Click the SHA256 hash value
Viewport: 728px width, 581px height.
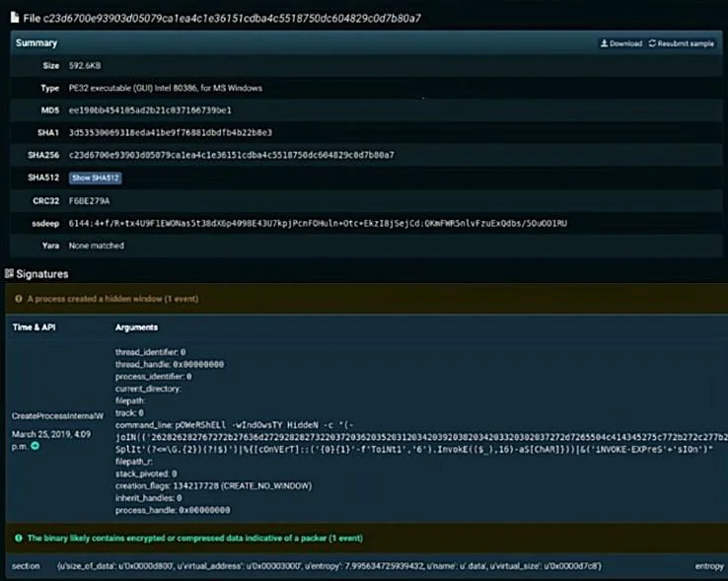click(231, 155)
